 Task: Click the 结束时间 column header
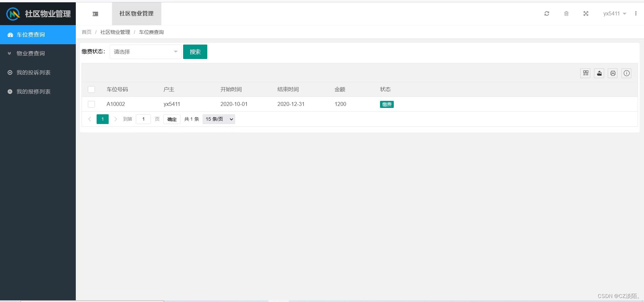click(288, 89)
